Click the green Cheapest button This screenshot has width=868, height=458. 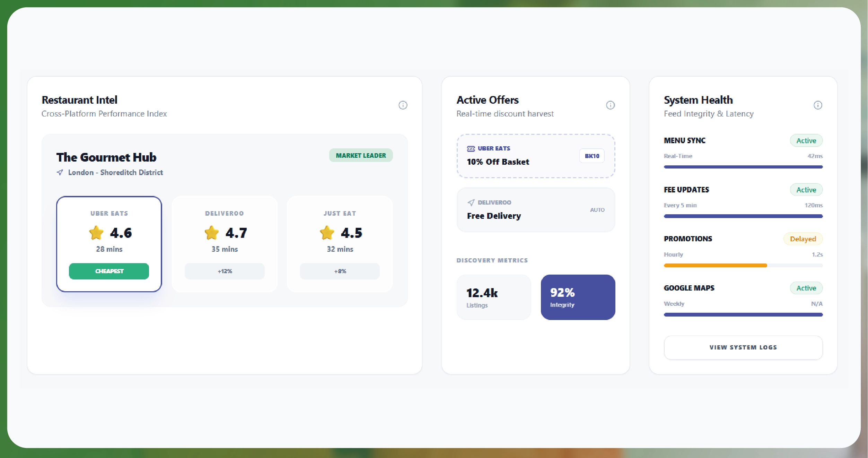coord(109,271)
